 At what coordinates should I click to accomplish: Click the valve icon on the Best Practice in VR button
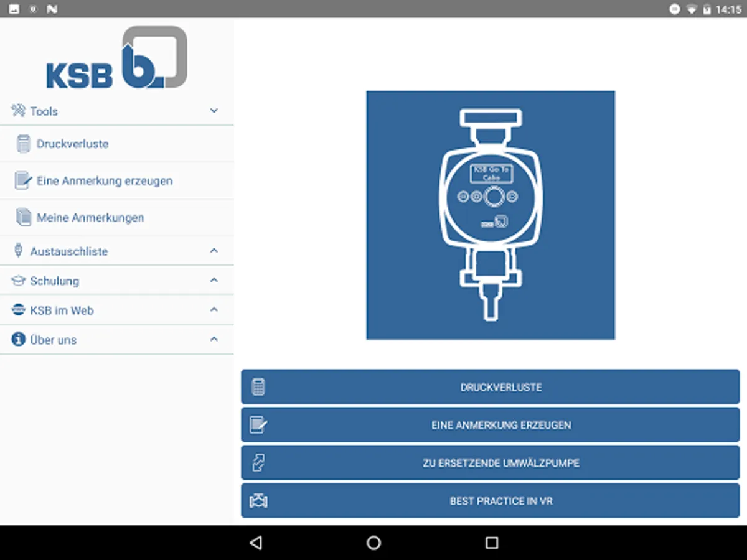[258, 501]
